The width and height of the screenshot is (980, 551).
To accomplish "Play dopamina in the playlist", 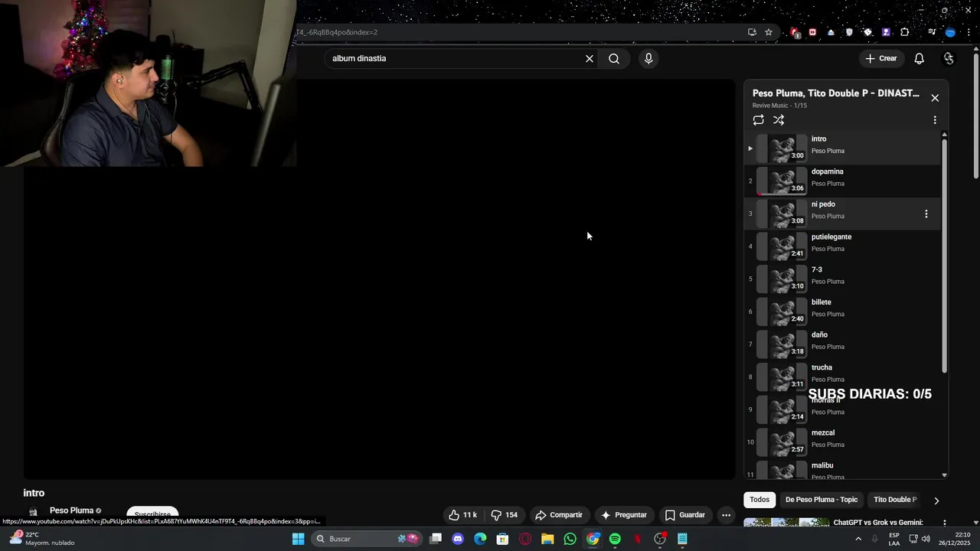I will [x=843, y=181].
